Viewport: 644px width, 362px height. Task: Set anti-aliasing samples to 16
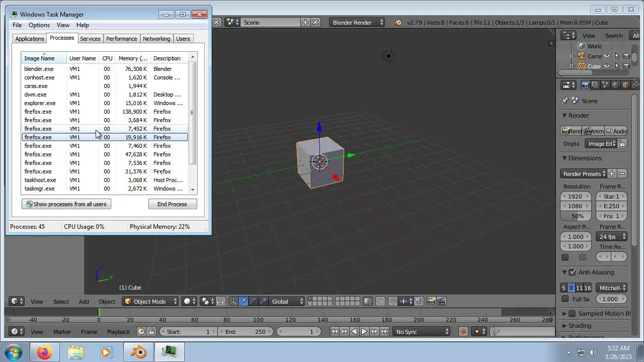tap(587, 288)
